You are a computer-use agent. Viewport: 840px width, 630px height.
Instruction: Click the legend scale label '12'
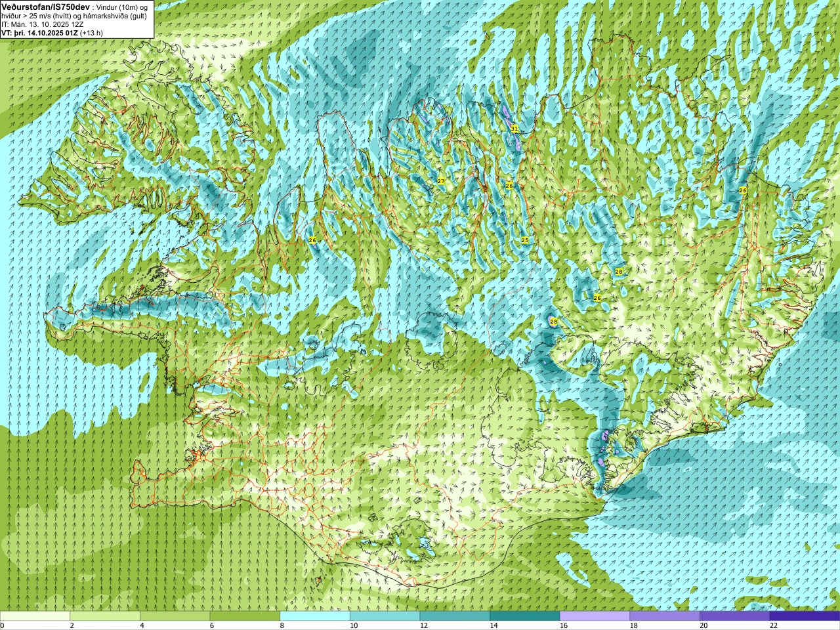point(424,625)
